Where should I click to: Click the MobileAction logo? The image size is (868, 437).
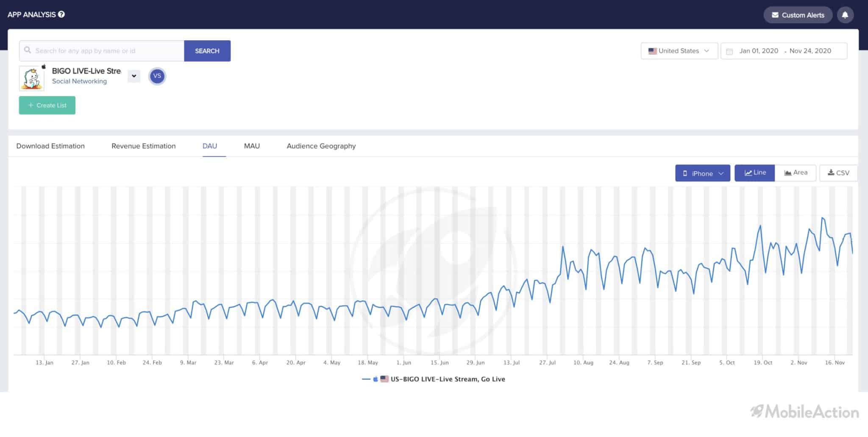[x=804, y=411]
